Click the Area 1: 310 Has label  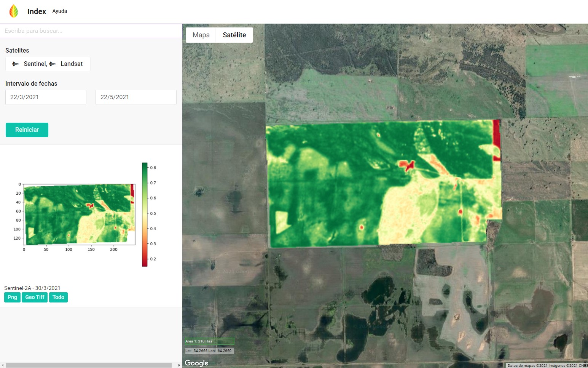(x=209, y=341)
